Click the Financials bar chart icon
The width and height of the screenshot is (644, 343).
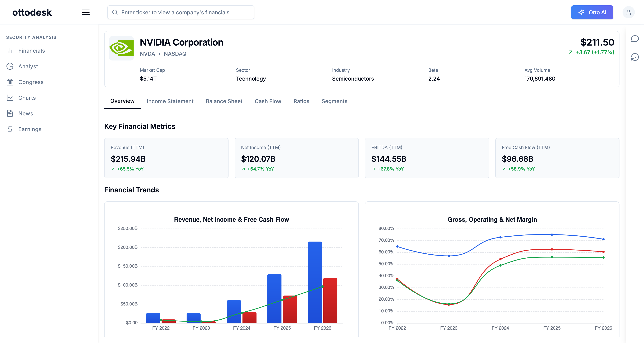point(10,51)
